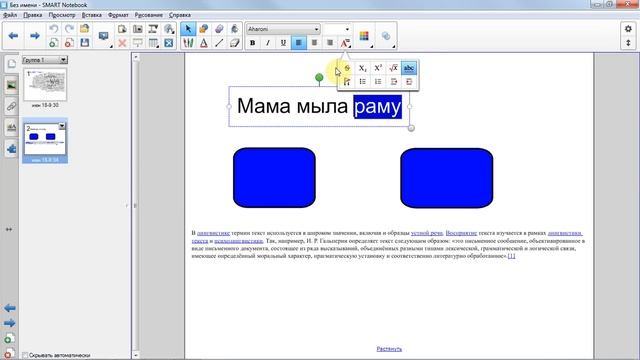
Task: Go to previous page with left arrow
Action: tap(13, 36)
